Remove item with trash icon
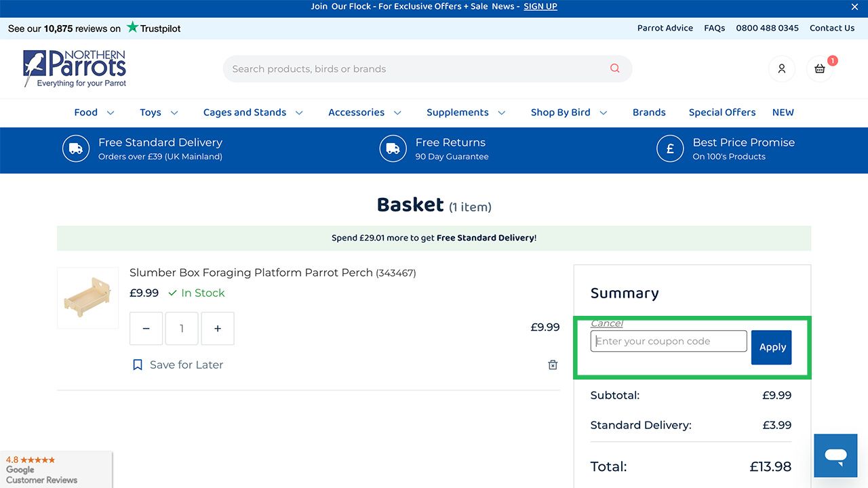This screenshot has height=488, width=868. point(553,365)
